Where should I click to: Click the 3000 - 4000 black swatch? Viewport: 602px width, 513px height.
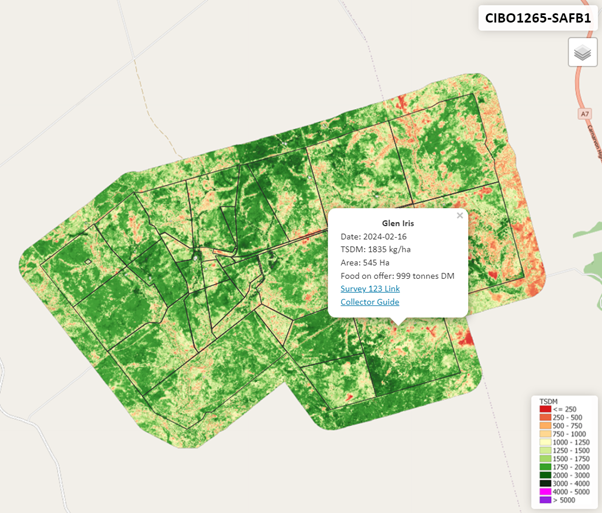545,483
